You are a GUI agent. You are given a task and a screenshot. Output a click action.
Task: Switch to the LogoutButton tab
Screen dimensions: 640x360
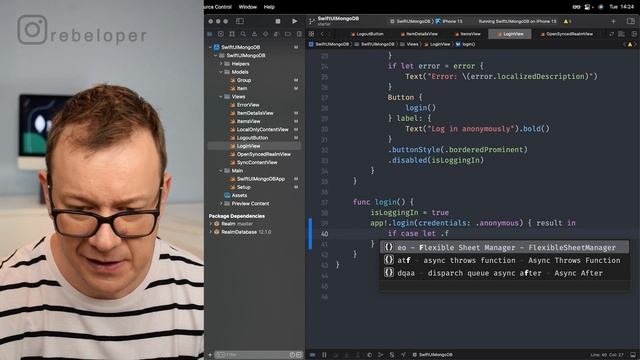(368, 34)
